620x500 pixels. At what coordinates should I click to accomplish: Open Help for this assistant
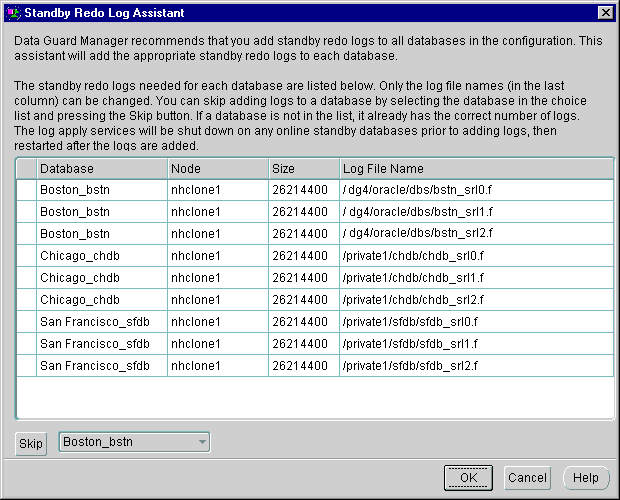click(586, 478)
